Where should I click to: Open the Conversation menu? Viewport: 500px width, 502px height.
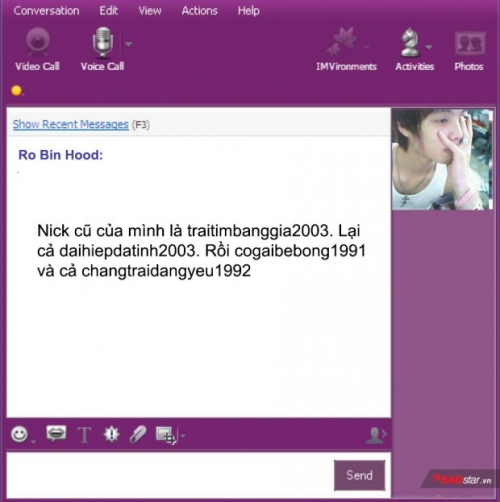tap(46, 11)
